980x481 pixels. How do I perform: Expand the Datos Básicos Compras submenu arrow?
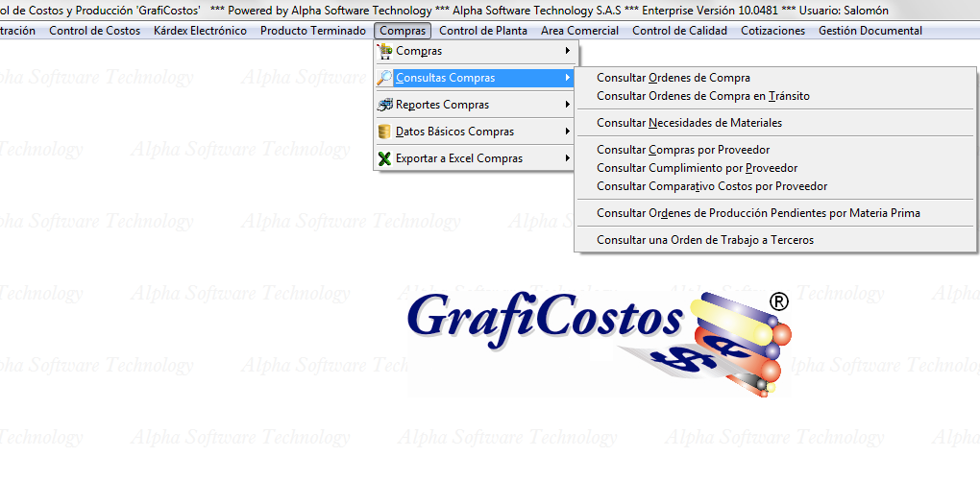pyautogui.click(x=567, y=132)
